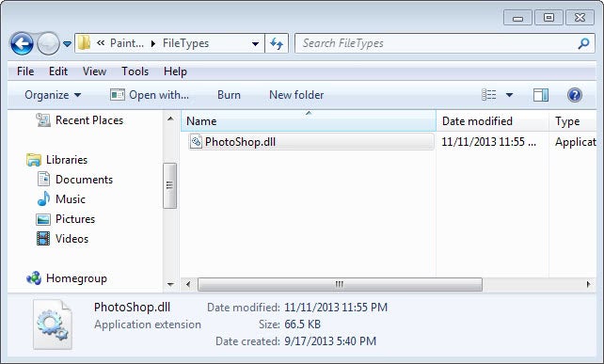
Task: Sort by the Type column header
Action: (x=572, y=121)
